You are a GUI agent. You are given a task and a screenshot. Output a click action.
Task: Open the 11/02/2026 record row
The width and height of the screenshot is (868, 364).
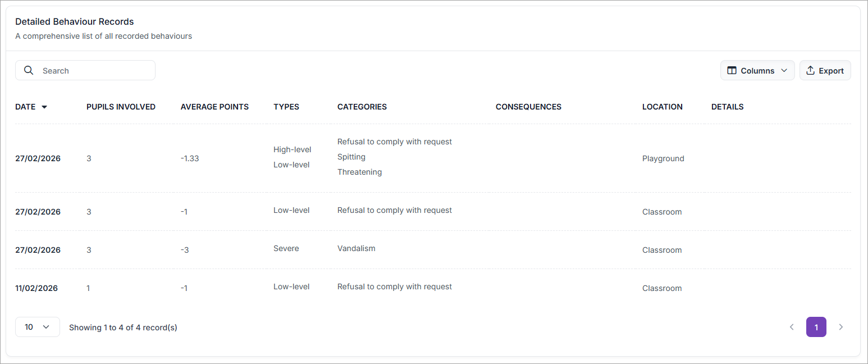[36, 288]
